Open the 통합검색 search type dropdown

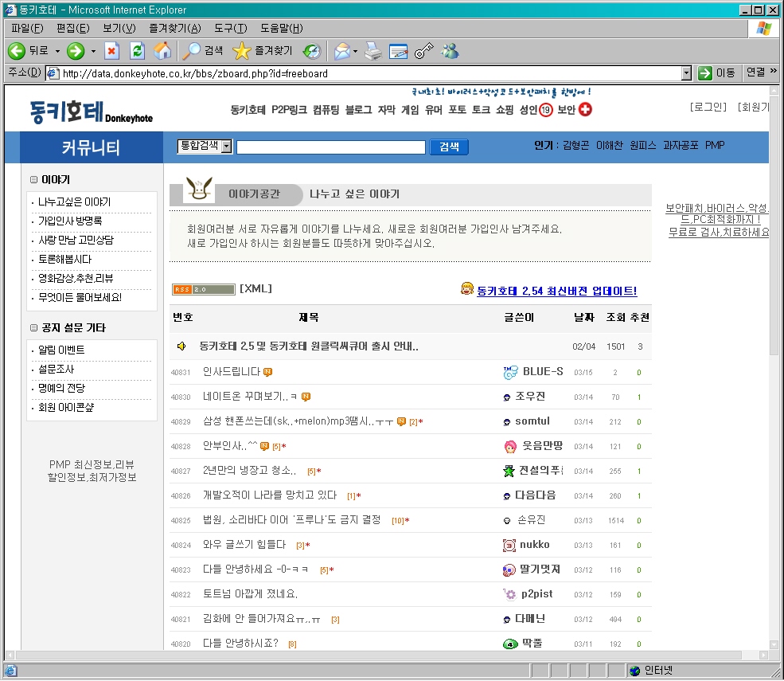pos(226,147)
